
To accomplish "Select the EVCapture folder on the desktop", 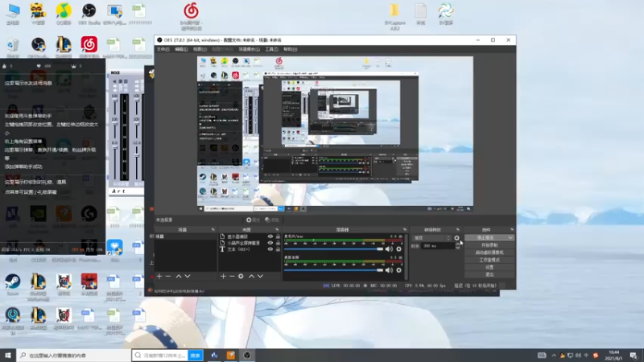I will tap(394, 16).
